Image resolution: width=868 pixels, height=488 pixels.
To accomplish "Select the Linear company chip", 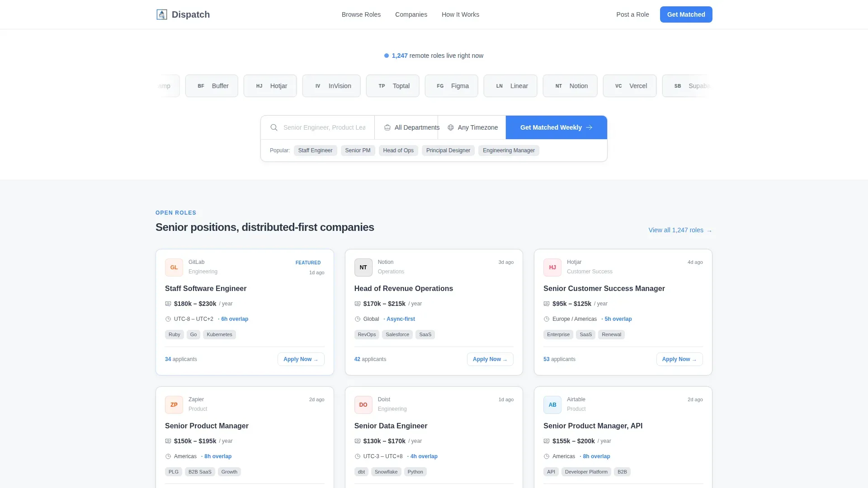I will click(510, 86).
